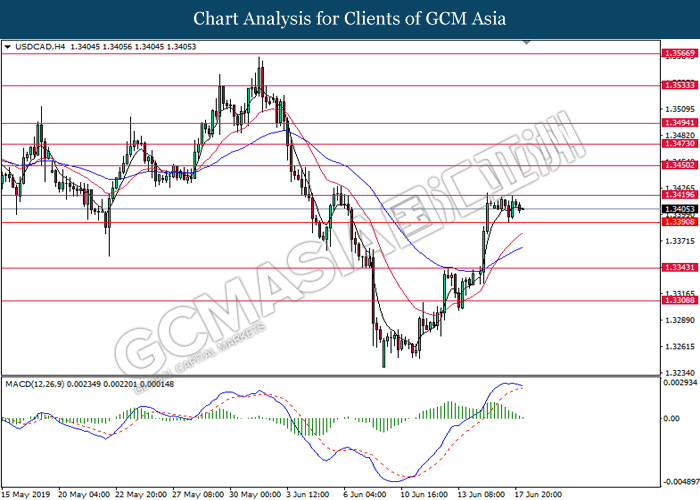Click the 27 May 08:00 time label
Image resolution: width=700 pixels, height=500 pixels.
pos(198,495)
